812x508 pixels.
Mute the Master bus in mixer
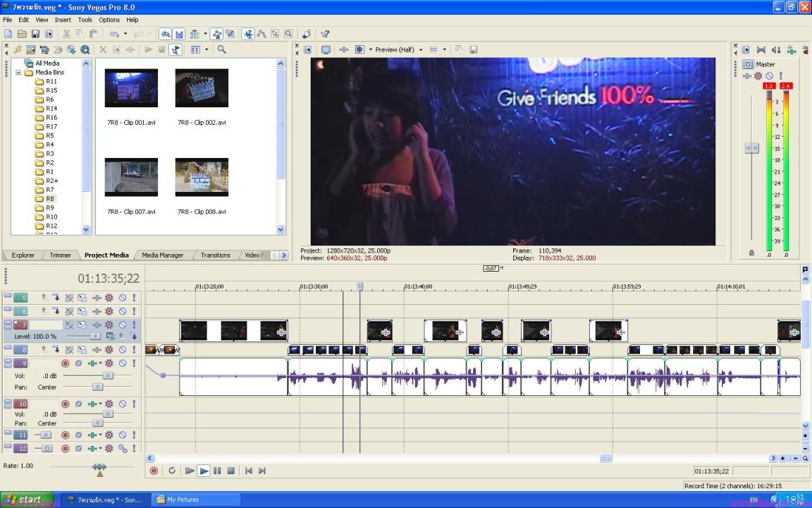click(x=770, y=76)
